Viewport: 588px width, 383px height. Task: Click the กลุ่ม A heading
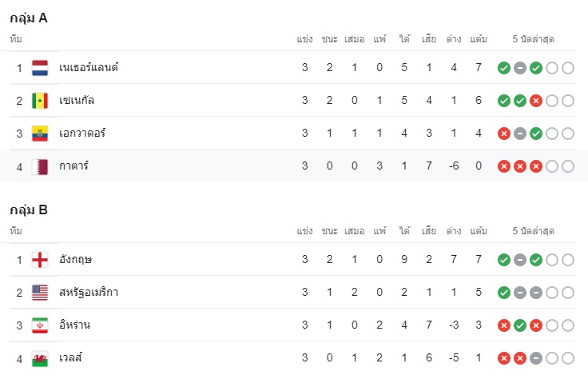click(29, 18)
